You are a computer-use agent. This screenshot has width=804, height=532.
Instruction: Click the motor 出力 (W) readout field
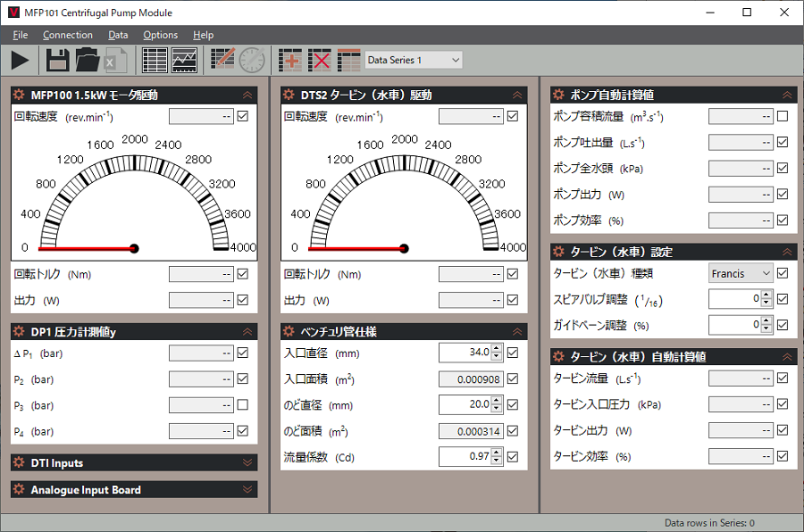201,300
